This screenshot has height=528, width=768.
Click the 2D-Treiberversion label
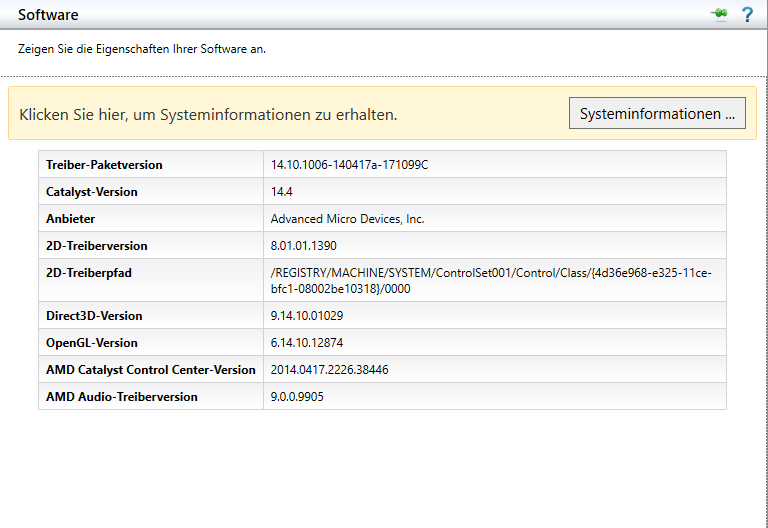click(96, 245)
